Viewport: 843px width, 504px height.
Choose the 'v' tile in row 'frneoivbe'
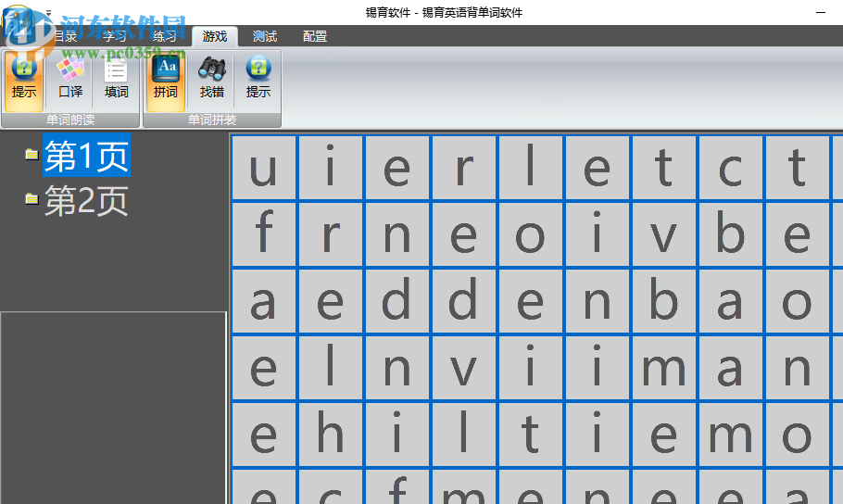coord(663,234)
